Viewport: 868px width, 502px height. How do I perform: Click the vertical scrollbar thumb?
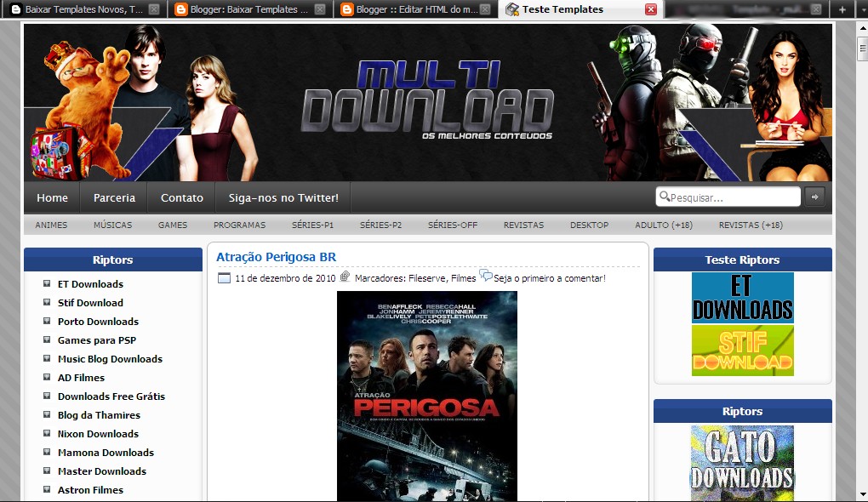pos(862,48)
